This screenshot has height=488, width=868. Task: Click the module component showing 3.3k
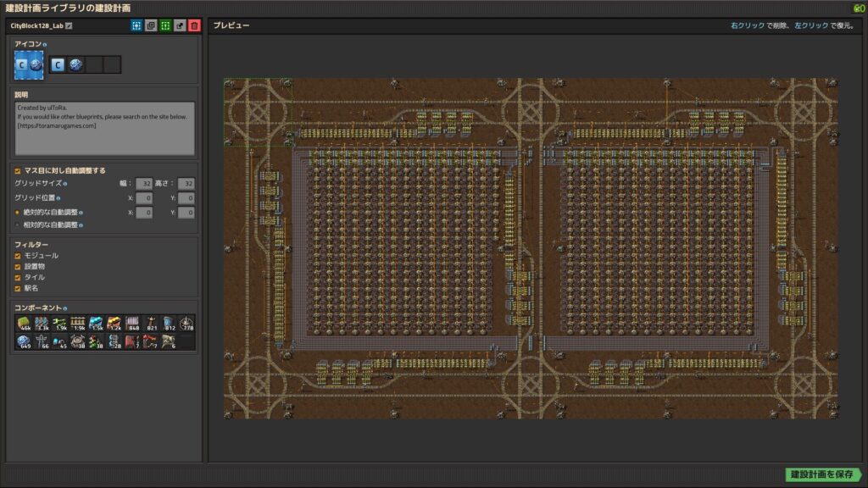[x=42, y=324]
